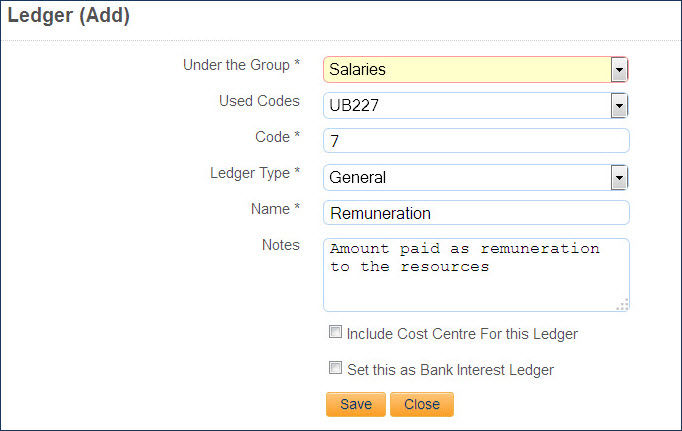Click the Code field label
The width and height of the screenshot is (682, 431).
tap(277, 137)
